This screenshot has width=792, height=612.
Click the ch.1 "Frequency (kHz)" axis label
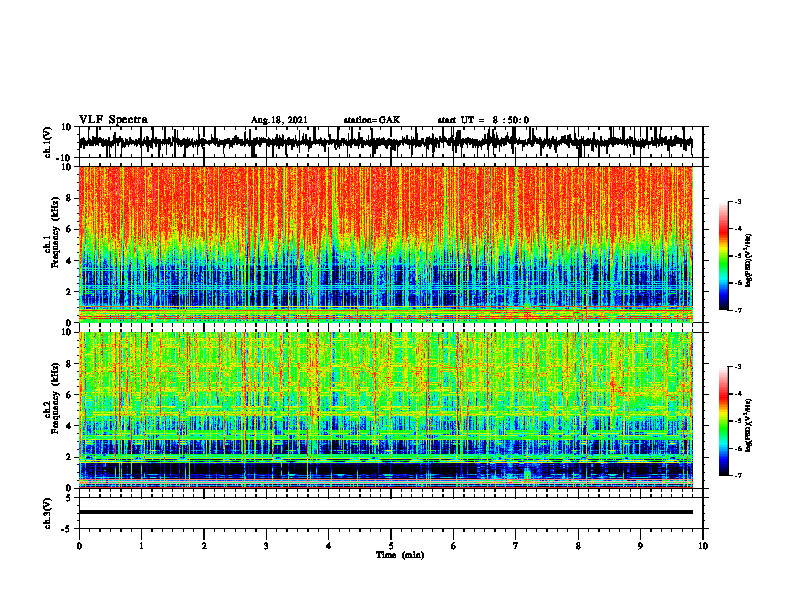pyautogui.click(x=55, y=232)
